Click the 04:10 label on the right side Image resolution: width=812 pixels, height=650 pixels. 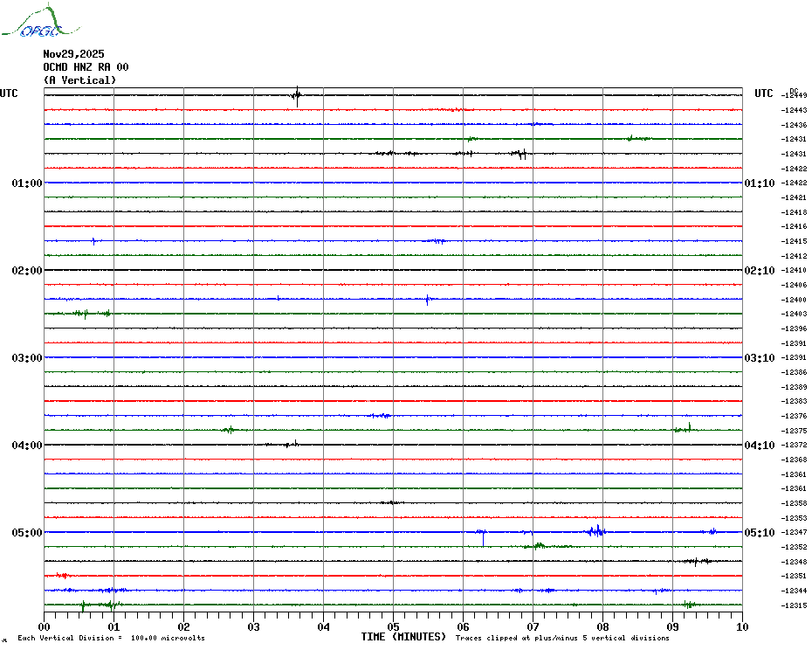coord(759,446)
